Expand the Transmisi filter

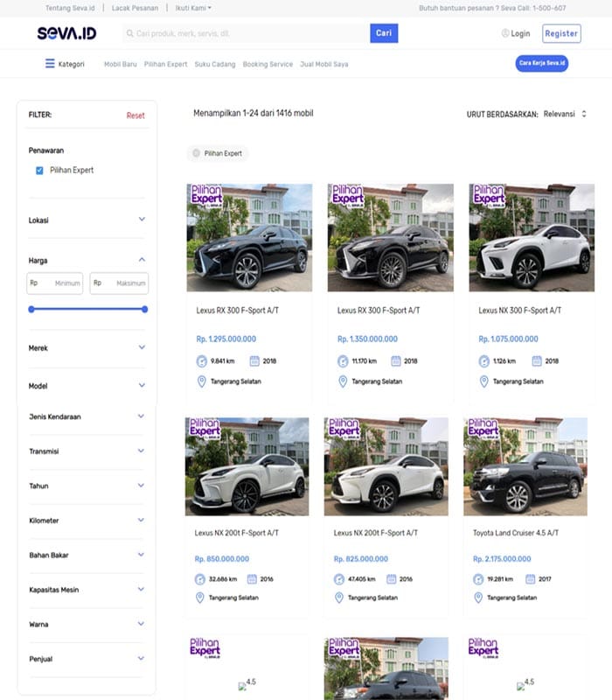click(x=141, y=451)
